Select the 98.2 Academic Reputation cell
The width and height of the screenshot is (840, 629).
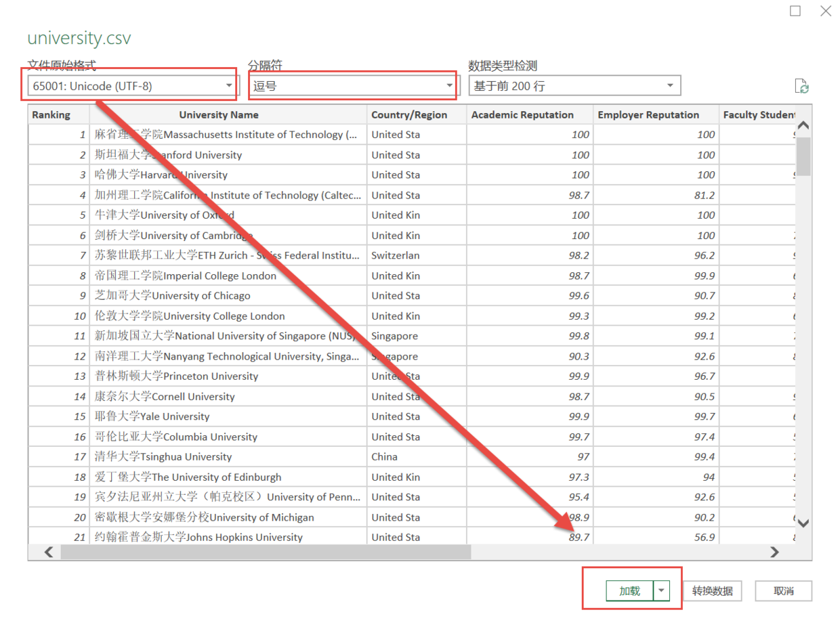(530, 255)
